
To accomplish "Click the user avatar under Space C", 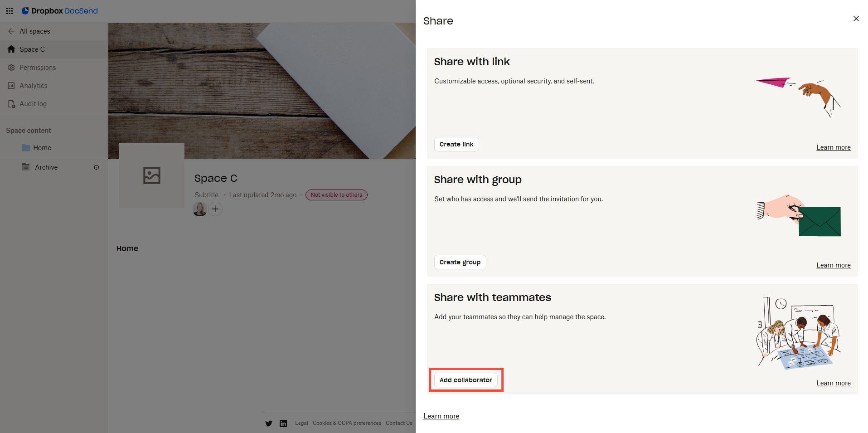I will (x=200, y=209).
